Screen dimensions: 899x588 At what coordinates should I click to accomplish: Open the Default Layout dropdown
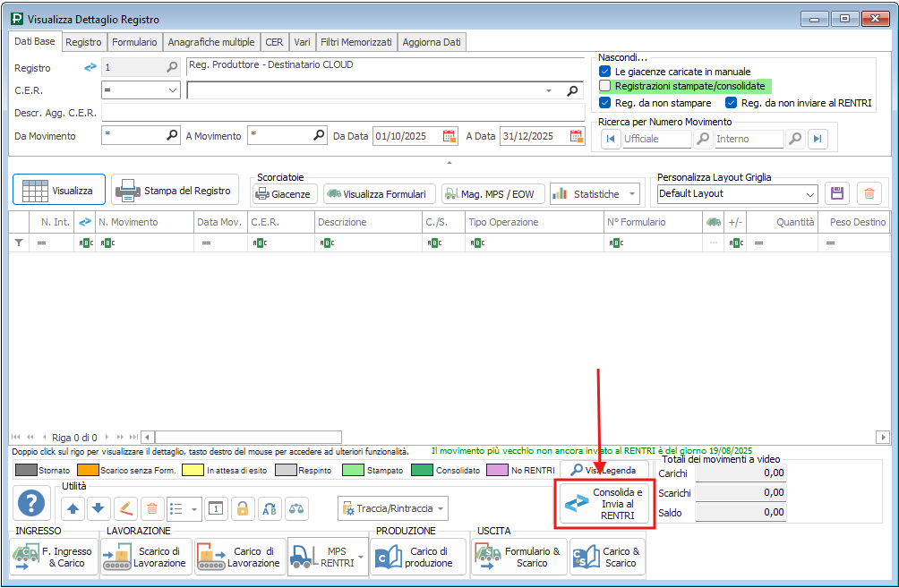click(x=809, y=193)
